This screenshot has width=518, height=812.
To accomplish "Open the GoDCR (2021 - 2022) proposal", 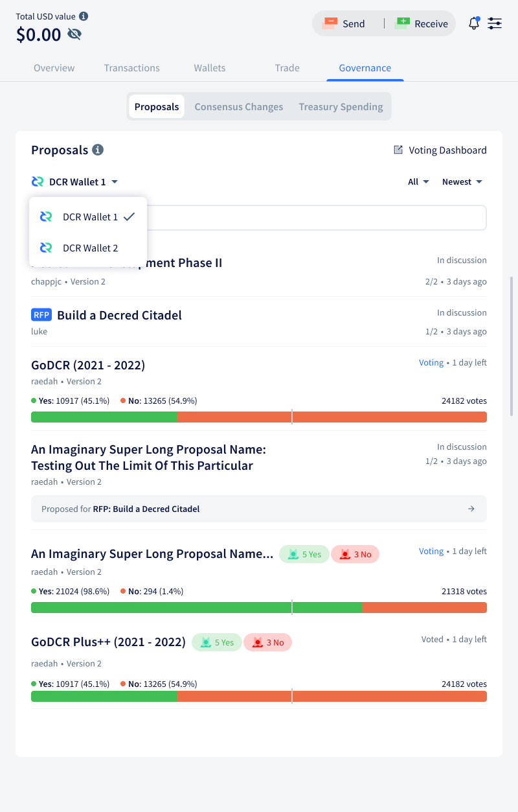I will [88, 365].
